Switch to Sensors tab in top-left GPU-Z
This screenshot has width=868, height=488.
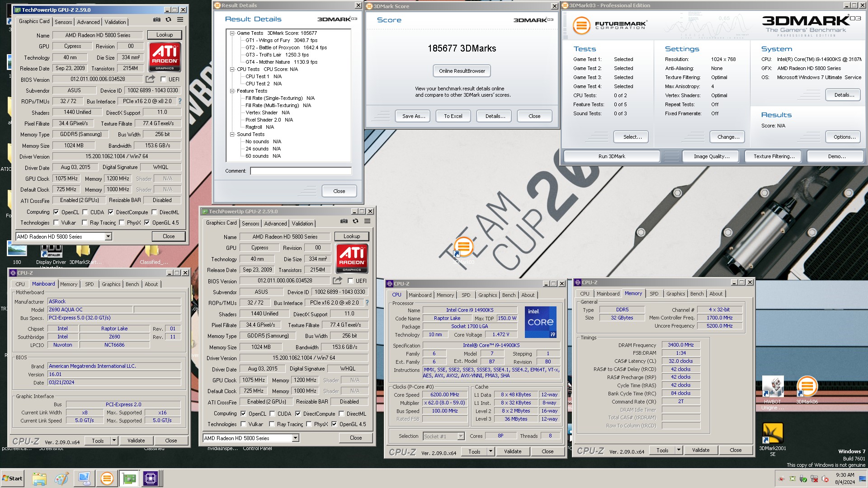point(63,22)
